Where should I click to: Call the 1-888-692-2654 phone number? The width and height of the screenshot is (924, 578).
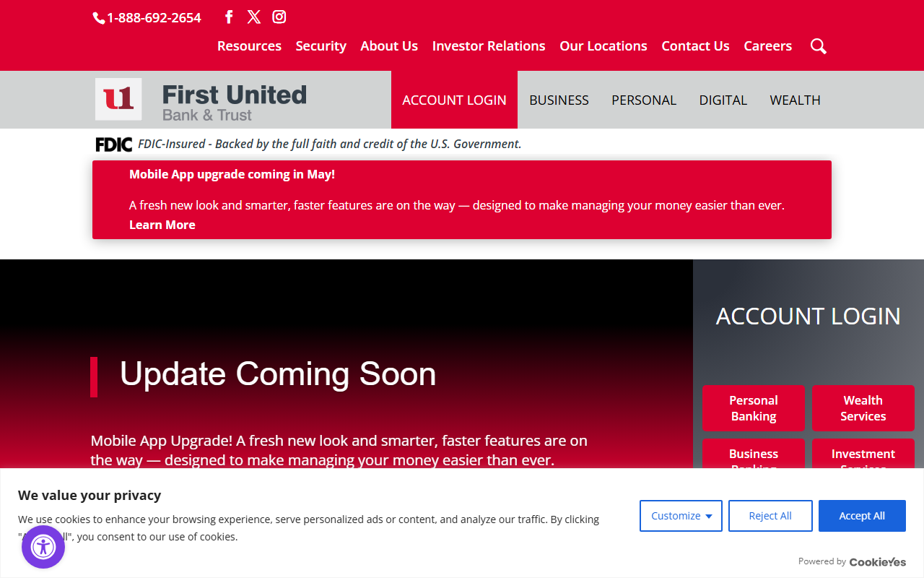(147, 18)
